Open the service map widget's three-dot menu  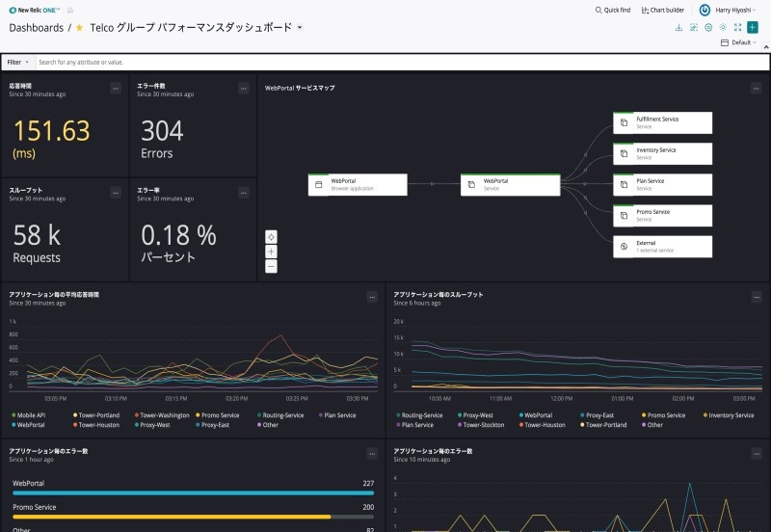pyautogui.click(x=757, y=89)
